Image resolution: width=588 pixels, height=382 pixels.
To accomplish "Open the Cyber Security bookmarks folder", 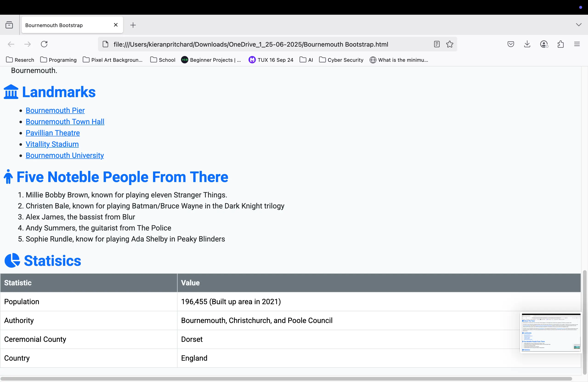I will tap(341, 60).
